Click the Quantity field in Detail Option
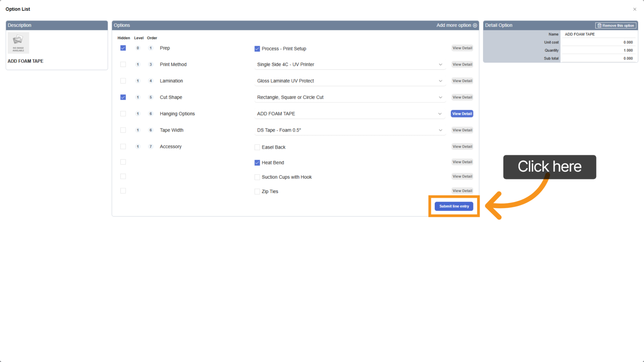Screen dimensions: 644x362 [598, 50]
